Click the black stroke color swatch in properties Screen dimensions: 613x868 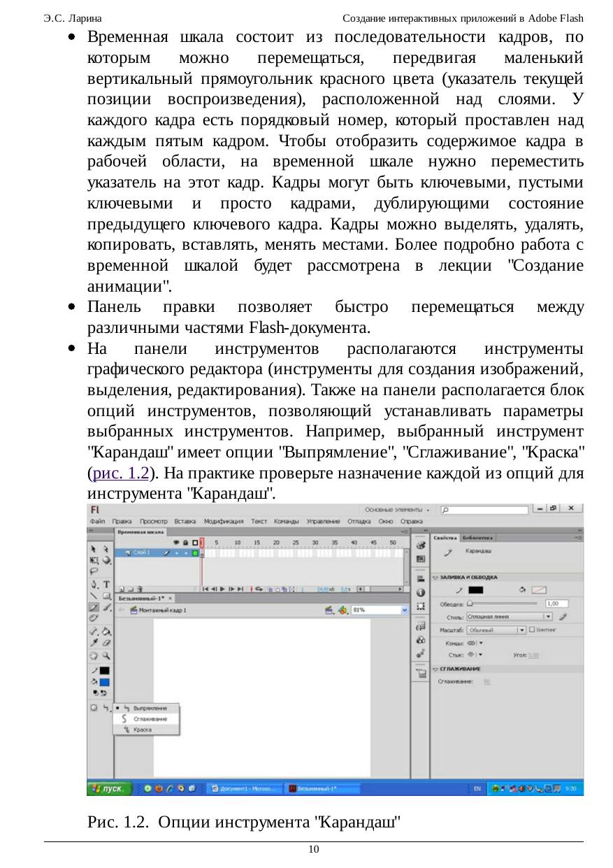click(475, 590)
